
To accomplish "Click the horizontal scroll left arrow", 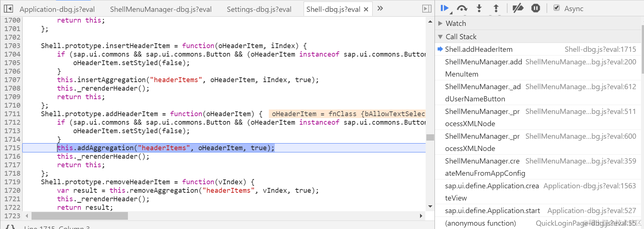I will click(27, 216).
